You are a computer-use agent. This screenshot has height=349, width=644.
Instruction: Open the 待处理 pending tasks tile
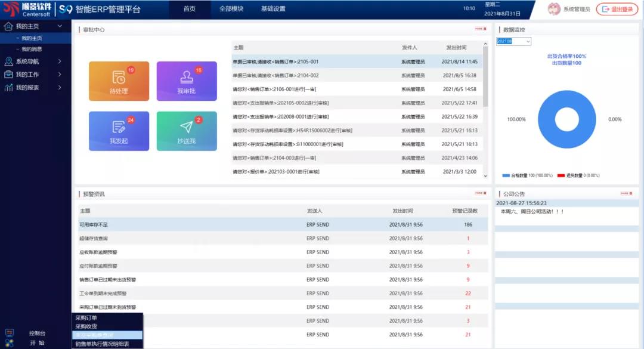[x=119, y=81]
